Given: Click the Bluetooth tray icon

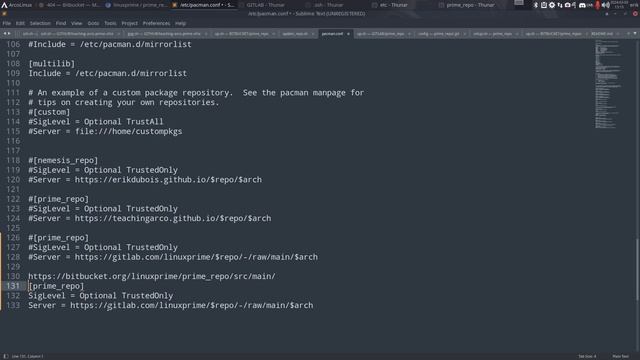Looking at the screenshot, I should pyautogui.click(x=536, y=5).
